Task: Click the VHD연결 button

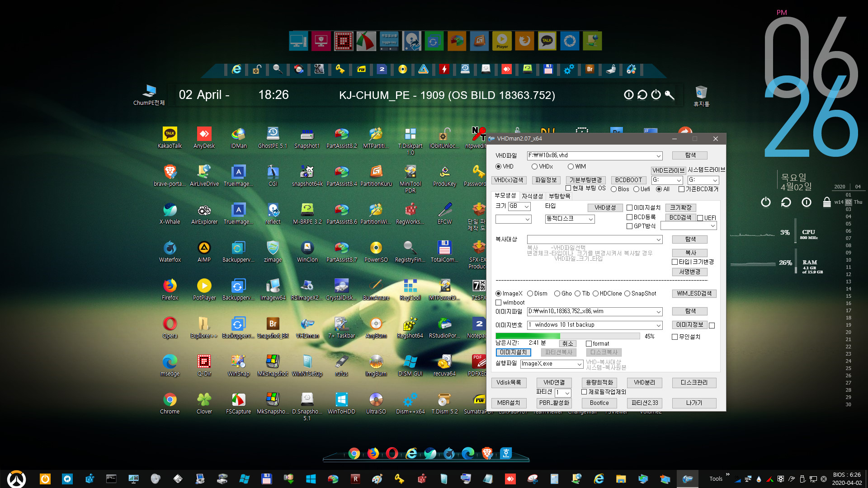Action: 554,383
